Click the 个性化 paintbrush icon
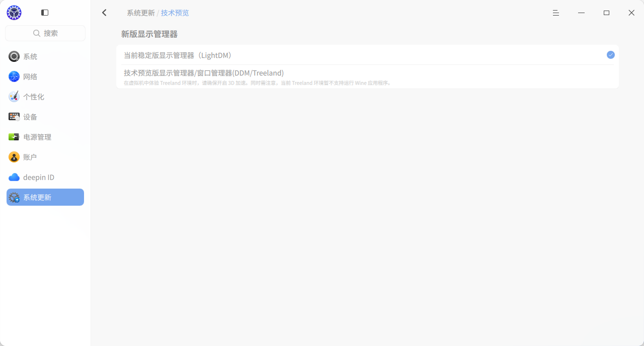 point(14,97)
